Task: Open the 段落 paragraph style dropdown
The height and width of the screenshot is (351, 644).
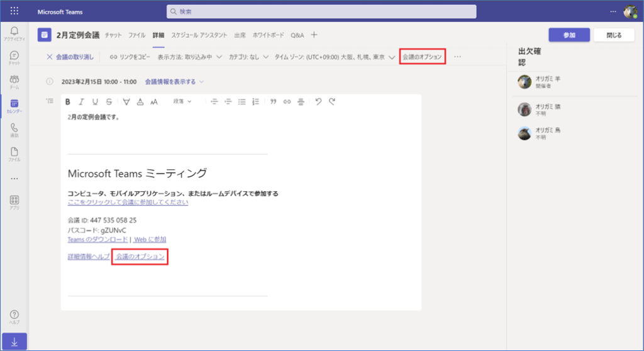Action: 182,101
